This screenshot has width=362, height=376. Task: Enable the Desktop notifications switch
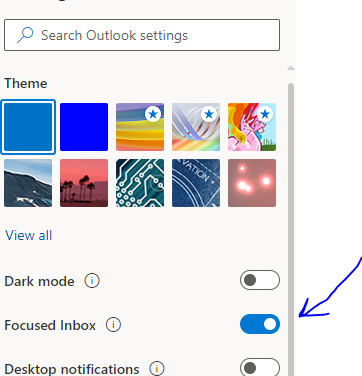(260, 367)
